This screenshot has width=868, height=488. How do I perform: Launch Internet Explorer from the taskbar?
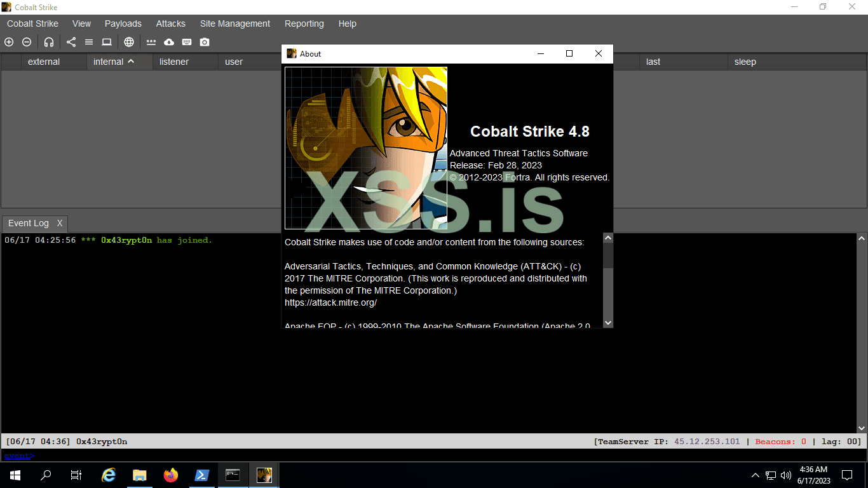click(109, 475)
